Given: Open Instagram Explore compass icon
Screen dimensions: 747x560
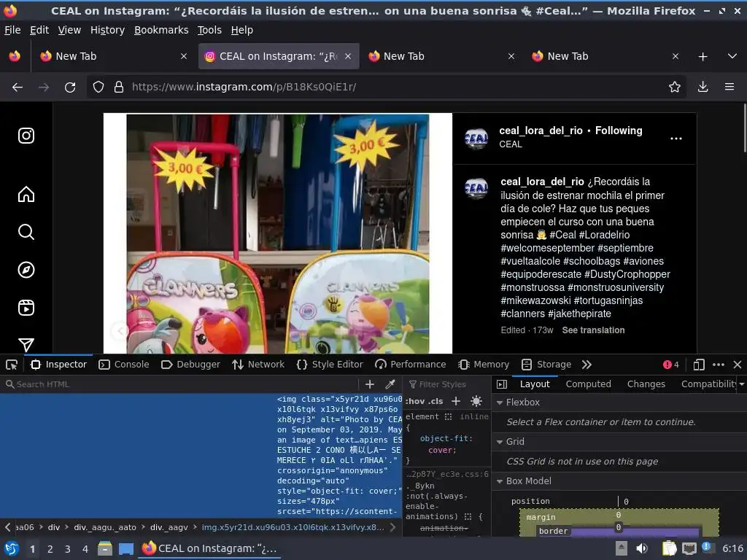Looking at the screenshot, I should point(26,270).
